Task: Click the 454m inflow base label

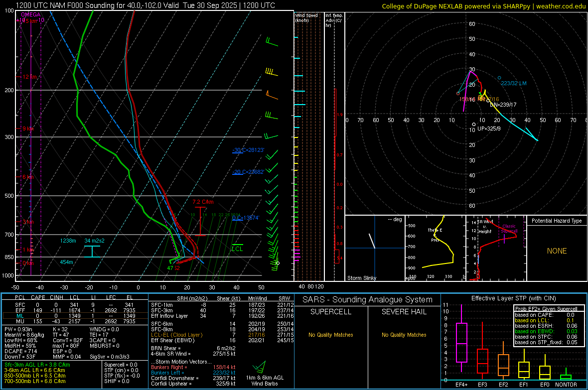Action: tap(66, 262)
